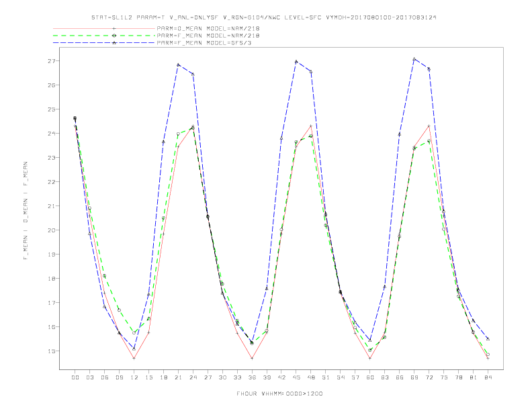532x411 pixels.
Task: Click x-axis tick label 81
Action: 474,377
